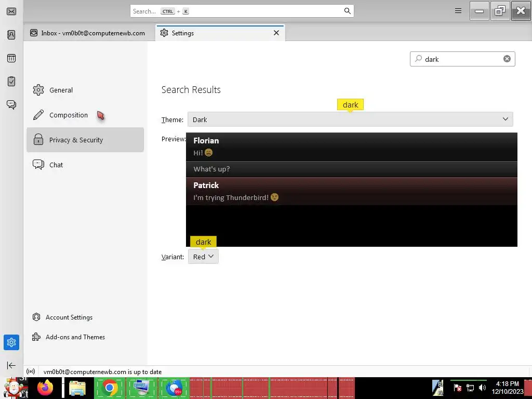Open the Tasks space icon
The width and height of the screenshot is (532, 399).
tap(11, 82)
